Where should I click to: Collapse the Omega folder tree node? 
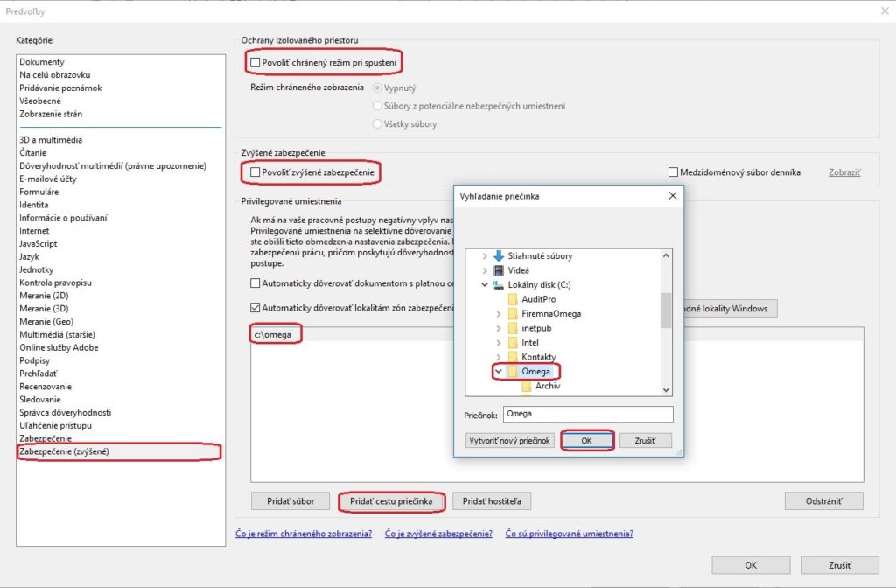pos(499,372)
